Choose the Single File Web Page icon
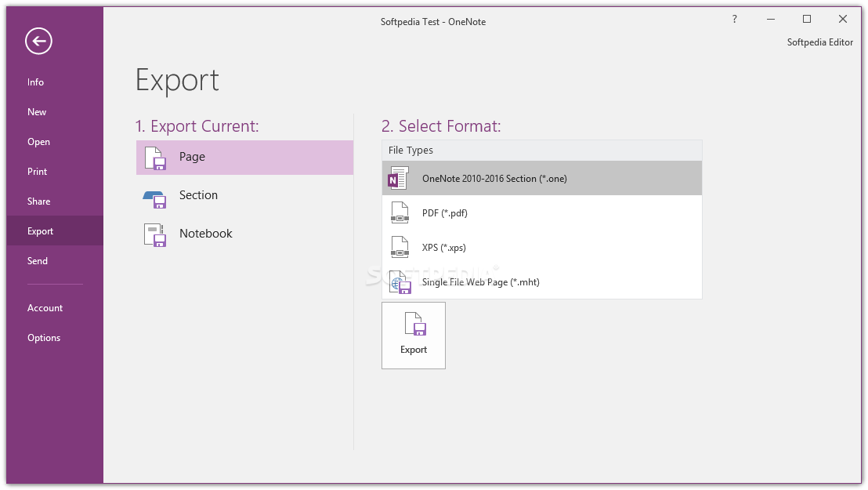Viewport: 868px width, 490px height. [x=400, y=282]
